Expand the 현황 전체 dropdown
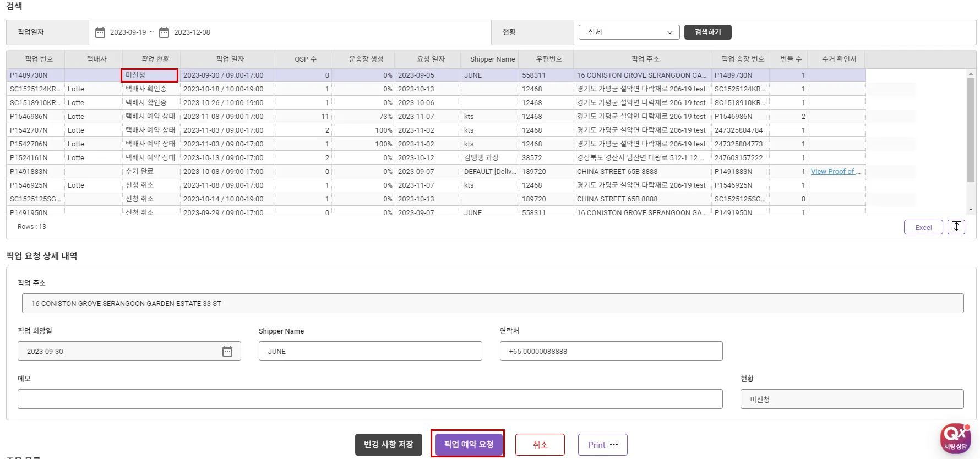The image size is (980, 459). 629,32
